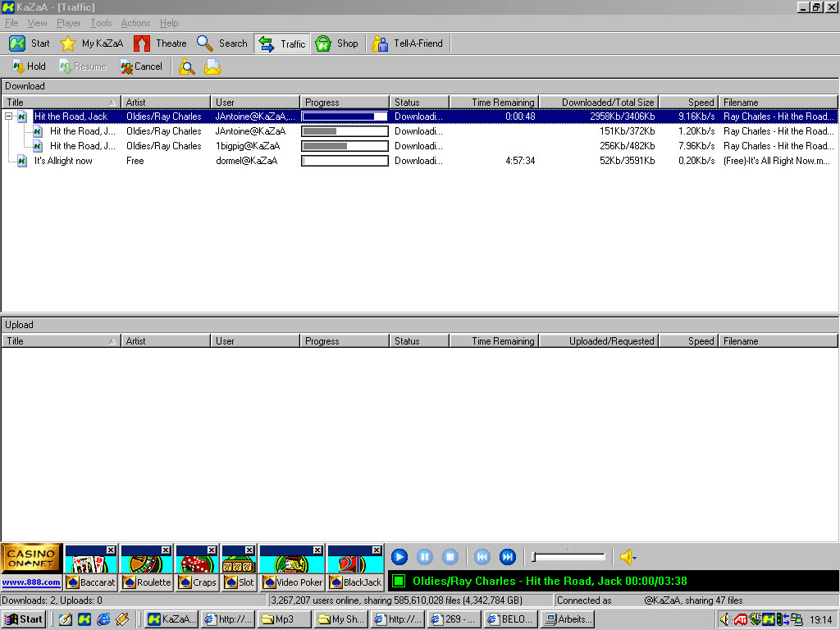Click the envelope message icon
Viewport: 840px width, 630px height.
pos(212,67)
